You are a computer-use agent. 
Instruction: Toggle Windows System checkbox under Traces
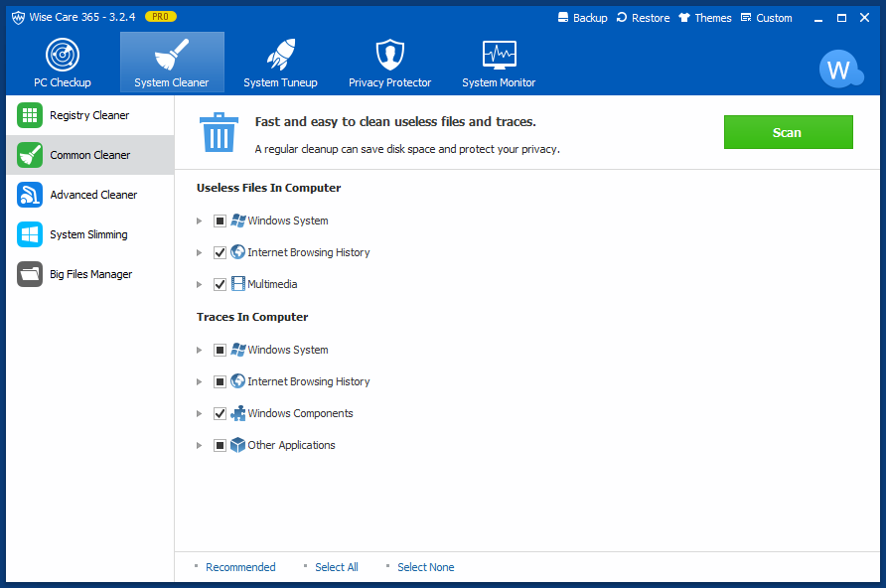(x=220, y=351)
